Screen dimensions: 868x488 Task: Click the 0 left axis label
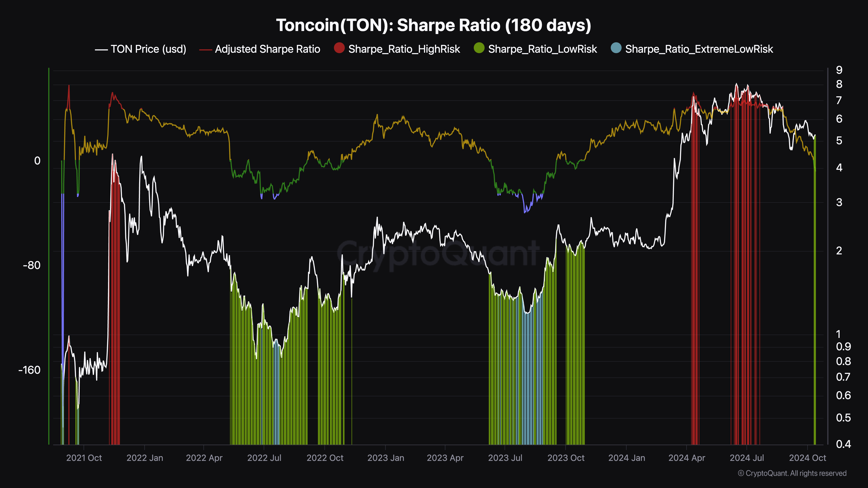[x=37, y=161]
